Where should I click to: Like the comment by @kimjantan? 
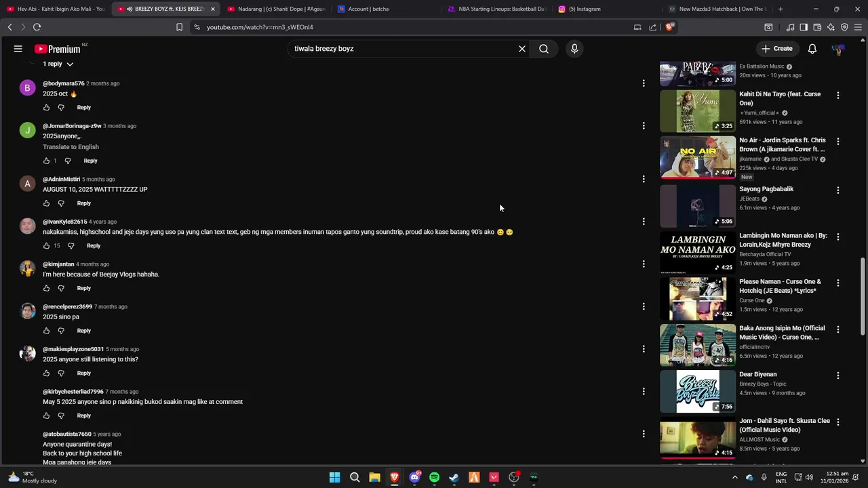pos(46,288)
